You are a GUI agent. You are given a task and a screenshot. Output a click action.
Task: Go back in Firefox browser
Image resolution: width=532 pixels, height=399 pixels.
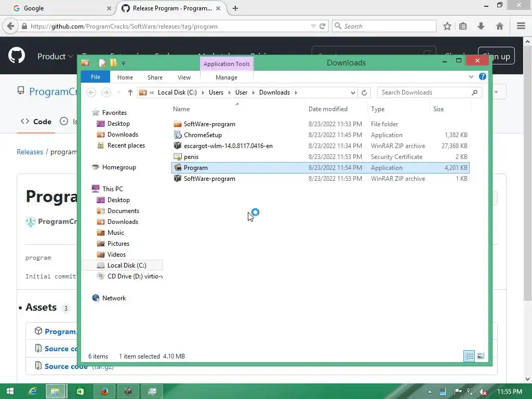(10, 26)
